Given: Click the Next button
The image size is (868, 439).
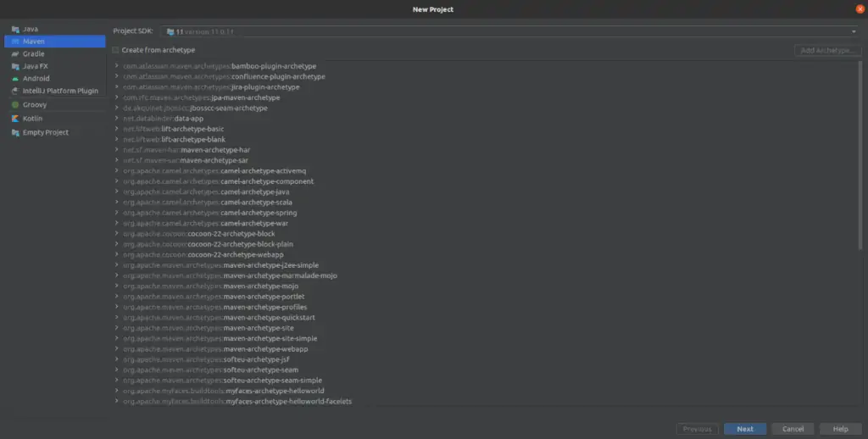Looking at the screenshot, I should click(744, 429).
